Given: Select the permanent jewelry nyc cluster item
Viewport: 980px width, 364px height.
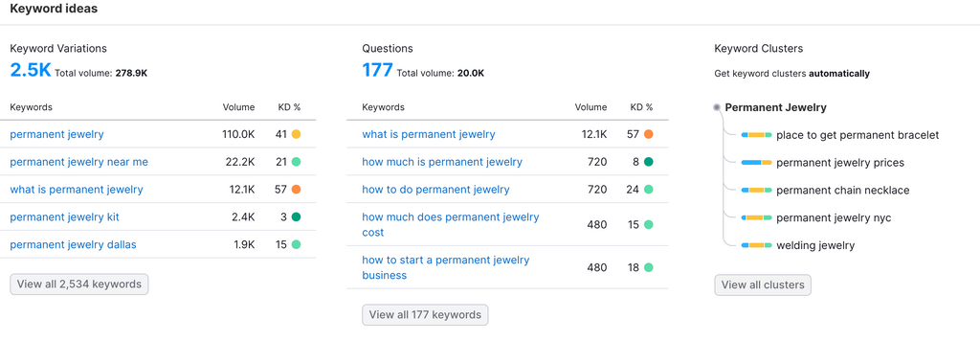Looking at the screenshot, I should pyautogui.click(x=834, y=217).
